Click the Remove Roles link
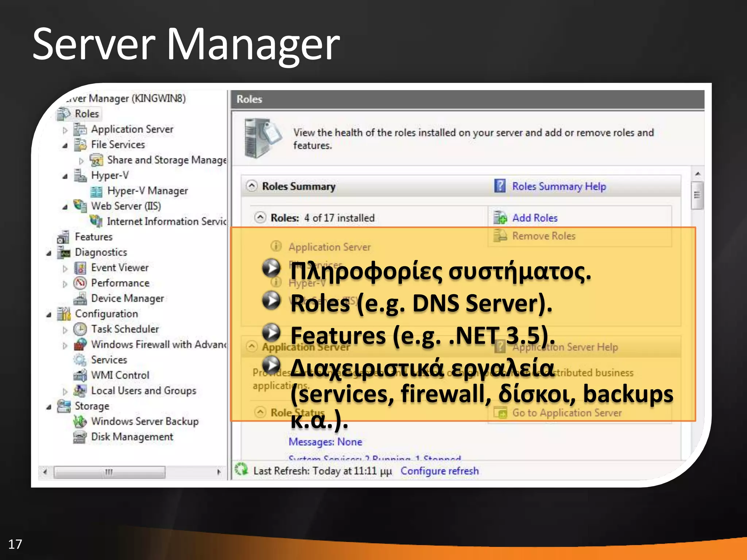The image size is (747, 560). 543,236
